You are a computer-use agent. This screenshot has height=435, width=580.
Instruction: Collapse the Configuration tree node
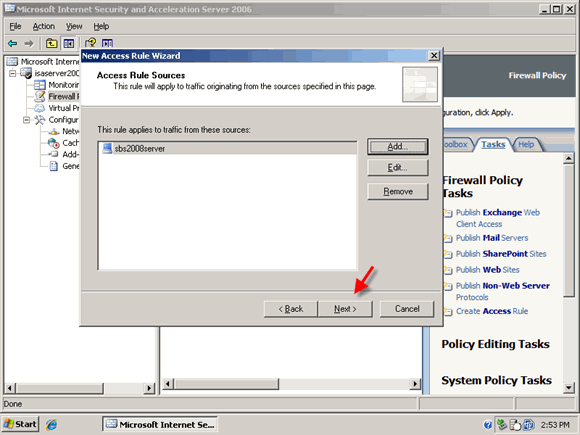(x=26, y=120)
